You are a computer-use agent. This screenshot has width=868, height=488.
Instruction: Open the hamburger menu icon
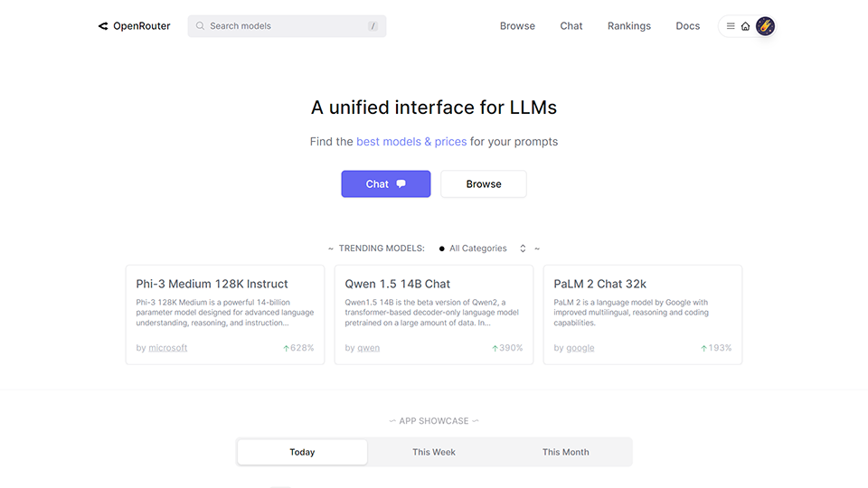[x=731, y=26]
